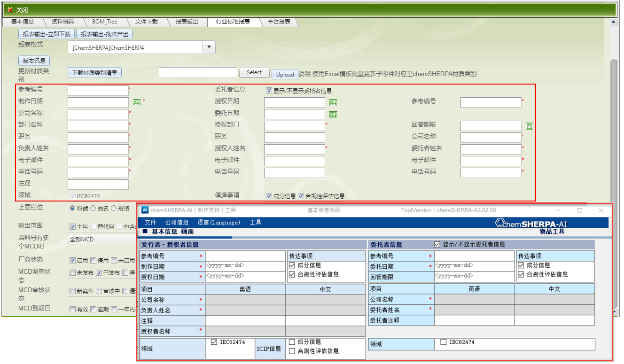The height and width of the screenshot is (364, 624).
Task: Maximize the chemSHERPA-AI tool window
Action: coord(580,210)
